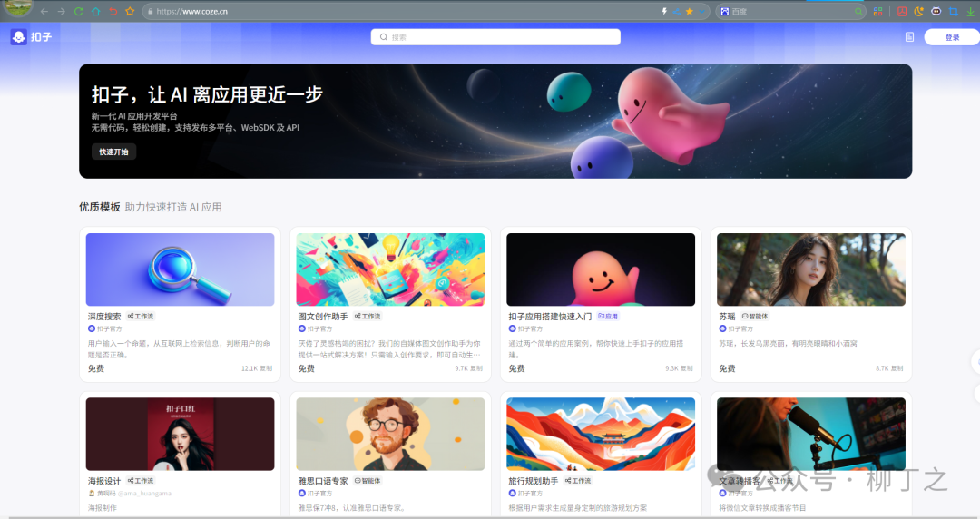The height and width of the screenshot is (519, 980).
Task: Click the 工作流 tag on 图文创作助手
Action: click(x=367, y=317)
